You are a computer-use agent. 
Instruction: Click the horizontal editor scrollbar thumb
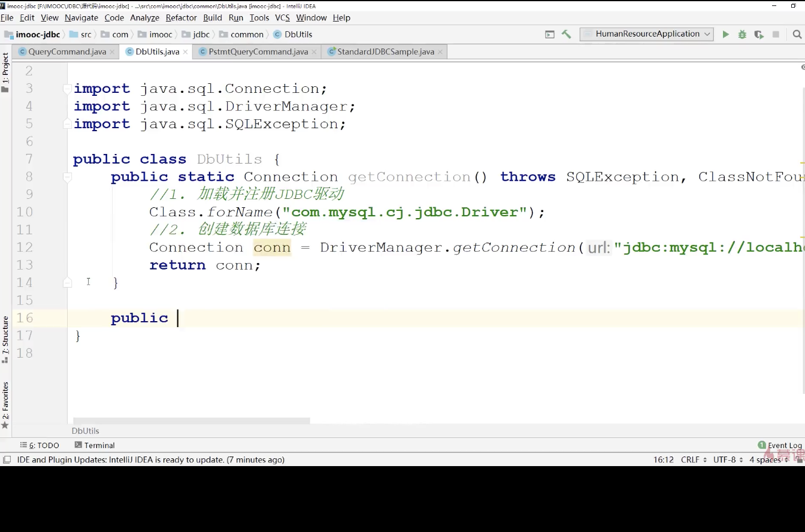pyautogui.click(x=192, y=421)
